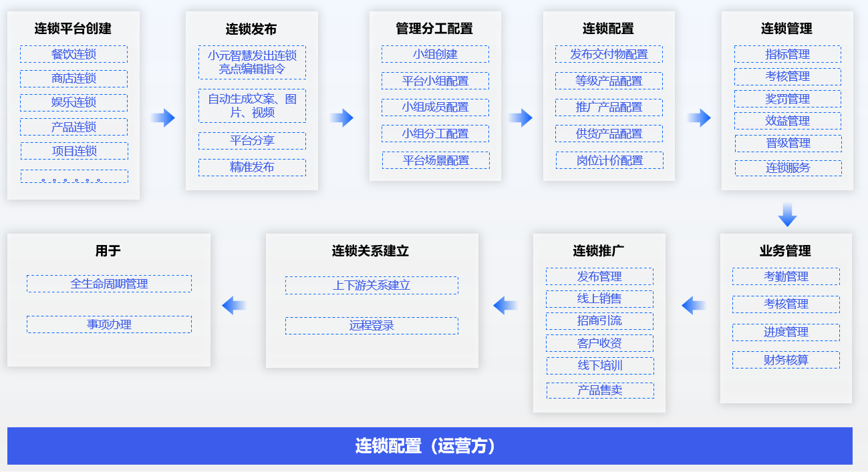Select the 小组创建 step
The image size is (868, 472).
(x=435, y=54)
